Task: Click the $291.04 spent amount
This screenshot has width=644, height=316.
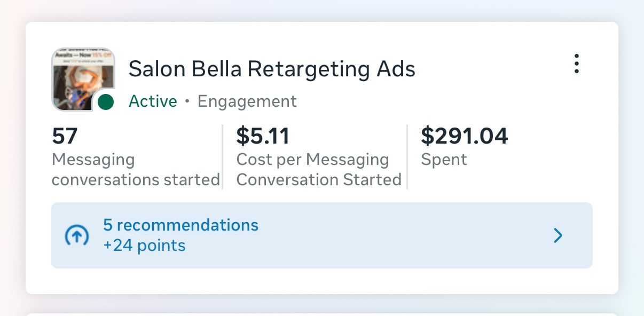Action: pyautogui.click(x=464, y=136)
